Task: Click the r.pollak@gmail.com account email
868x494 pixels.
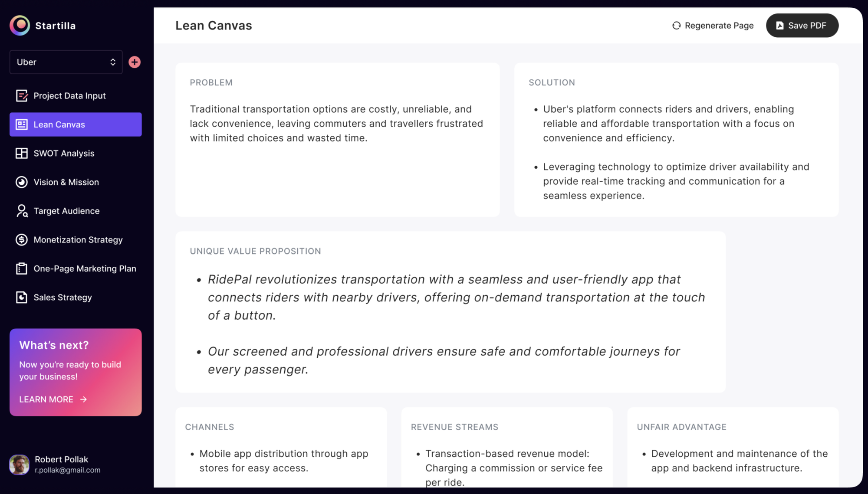Action: click(x=68, y=470)
